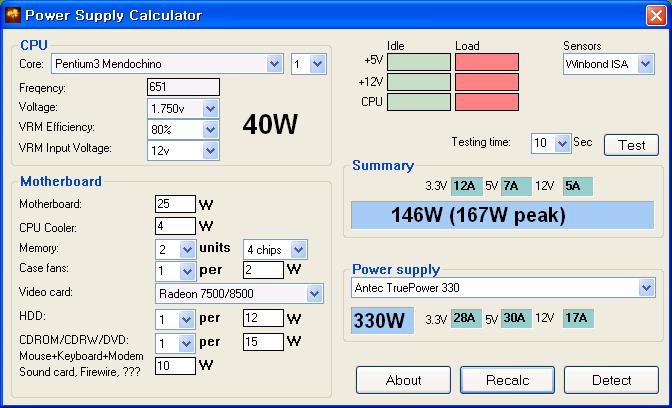
Task: Click the Motherboard wattage field
Action: tap(175, 204)
